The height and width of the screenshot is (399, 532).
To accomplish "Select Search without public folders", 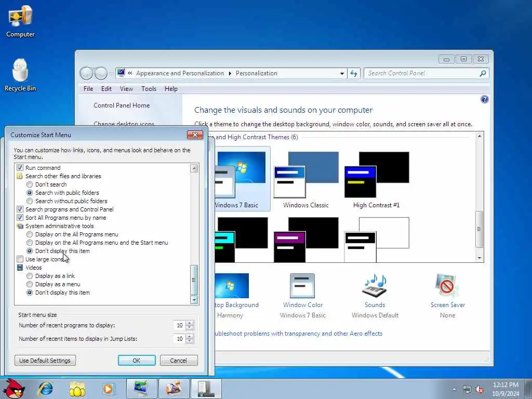I will pos(30,201).
